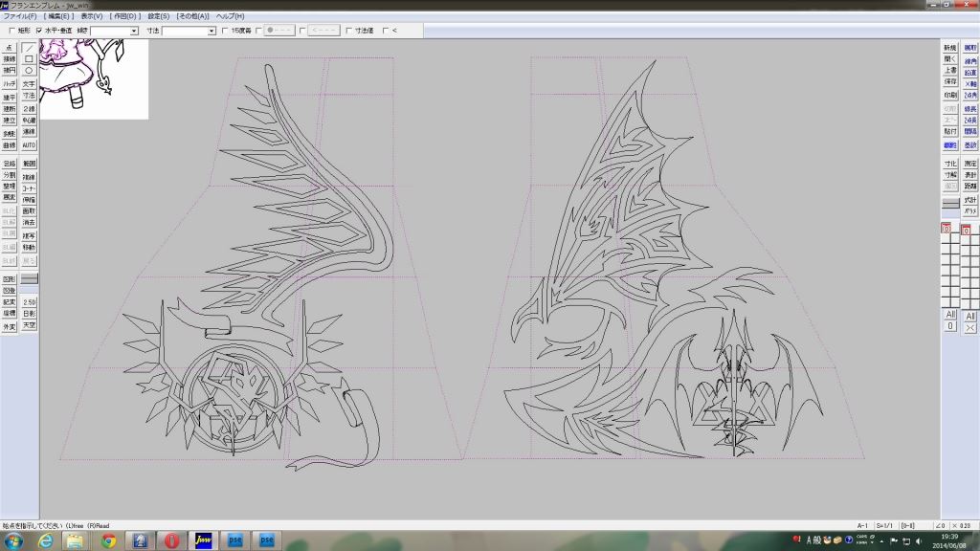This screenshot has height=551, width=980.
Task: Select the 包絡 envelope tool
Action: [9, 164]
